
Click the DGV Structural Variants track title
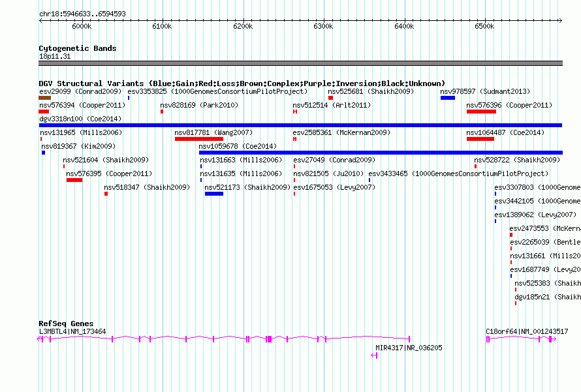pyautogui.click(x=242, y=83)
